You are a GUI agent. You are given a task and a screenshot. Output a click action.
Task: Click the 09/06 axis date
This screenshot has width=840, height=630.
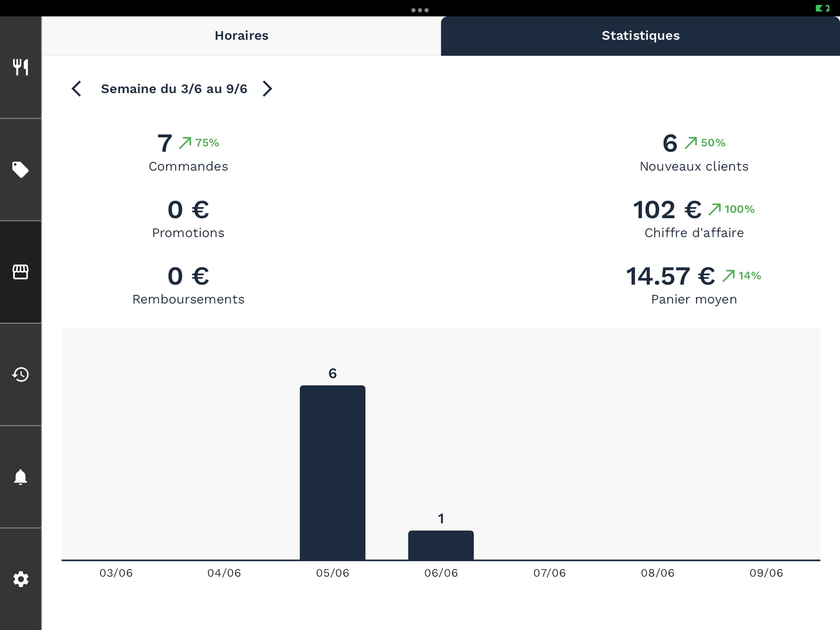tap(766, 573)
